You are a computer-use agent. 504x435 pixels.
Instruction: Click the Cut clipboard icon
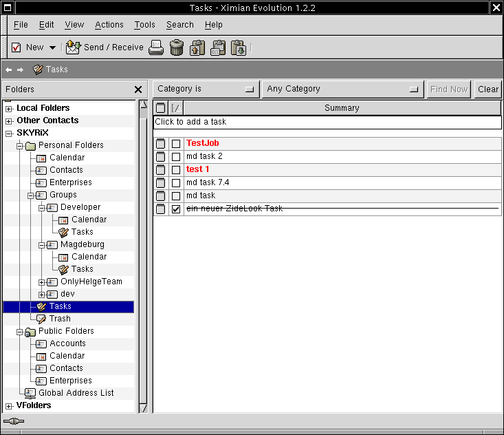[197, 48]
